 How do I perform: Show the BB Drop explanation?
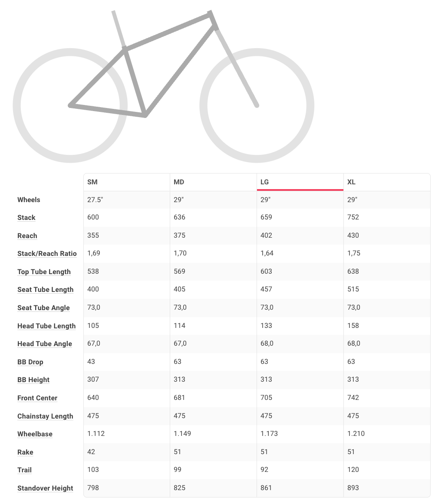coord(30,362)
